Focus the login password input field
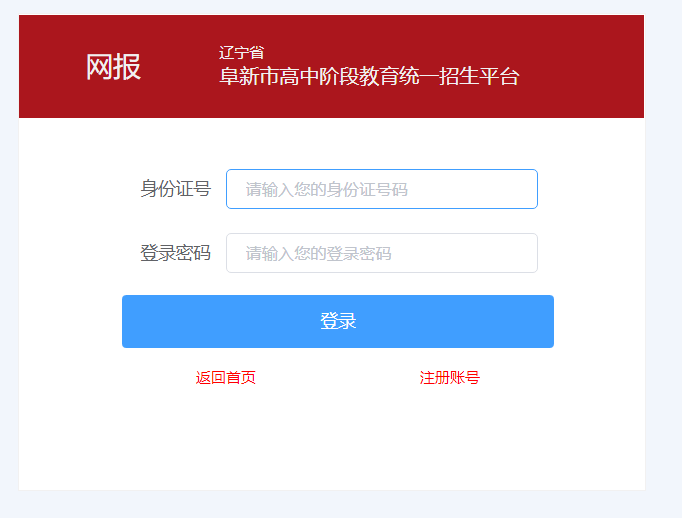 click(381, 253)
